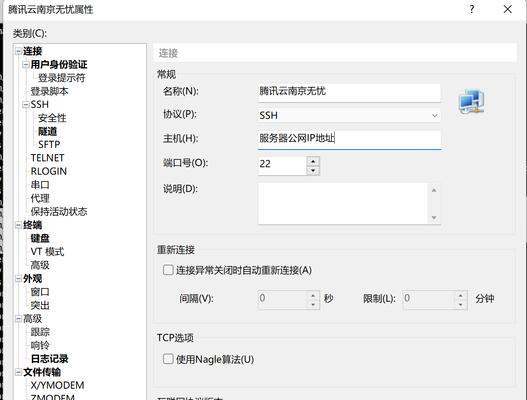The width and height of the screenshot is (527, 400).
Task: Collapse the 外观 tree node
Action: [x=18, y=278]
